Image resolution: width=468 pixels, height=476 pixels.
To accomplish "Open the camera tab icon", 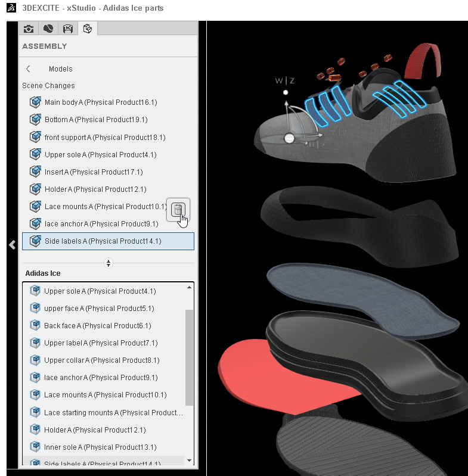I will (x=29, y=29).
